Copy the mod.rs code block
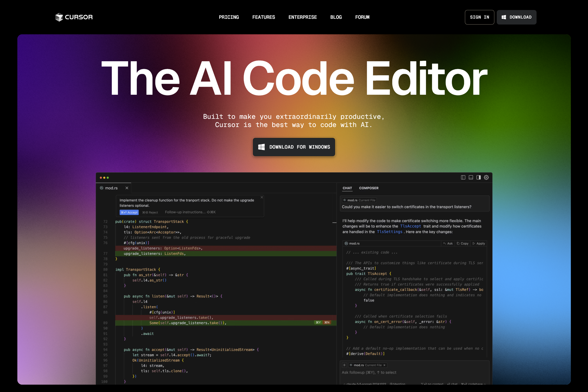 coord(462,244)
